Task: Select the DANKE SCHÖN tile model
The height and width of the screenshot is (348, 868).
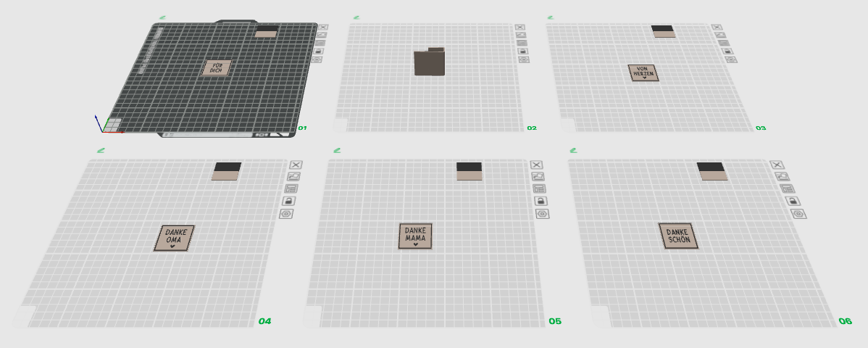Action: (678, 236)
